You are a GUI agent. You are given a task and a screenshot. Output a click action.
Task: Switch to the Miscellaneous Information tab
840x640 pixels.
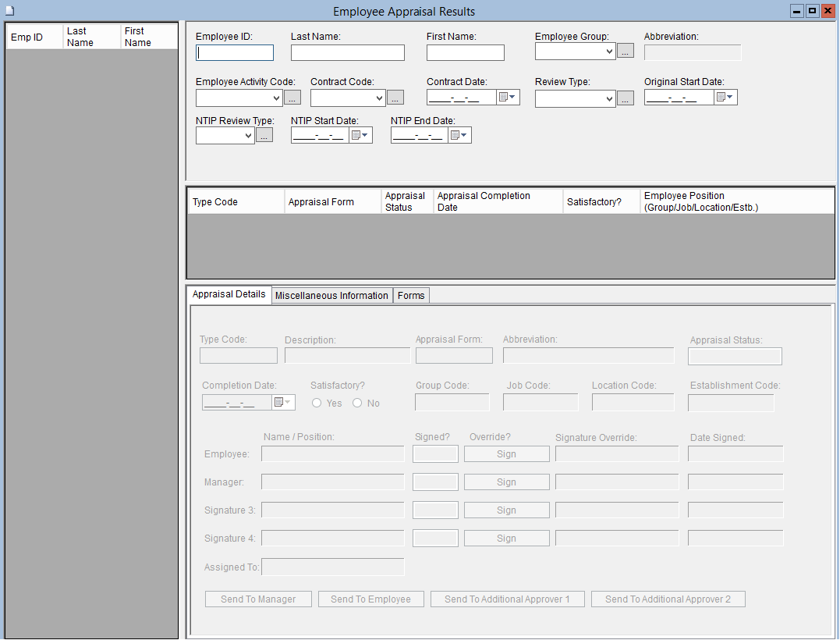tap(331, 296)
